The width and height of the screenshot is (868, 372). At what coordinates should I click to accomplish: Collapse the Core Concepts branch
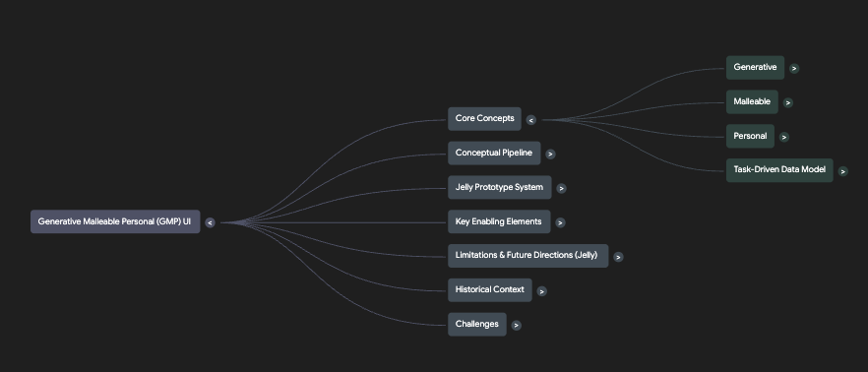530,120
